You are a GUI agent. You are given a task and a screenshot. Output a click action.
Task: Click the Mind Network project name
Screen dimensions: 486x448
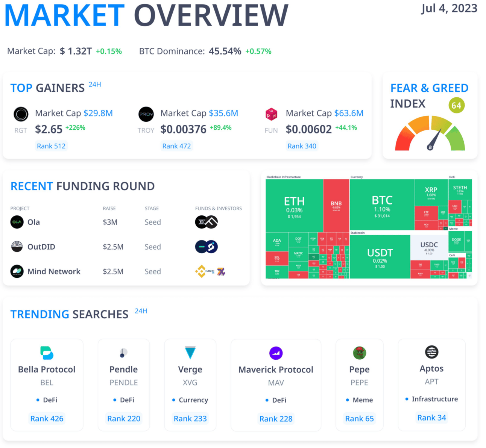(x=54, y=271)
